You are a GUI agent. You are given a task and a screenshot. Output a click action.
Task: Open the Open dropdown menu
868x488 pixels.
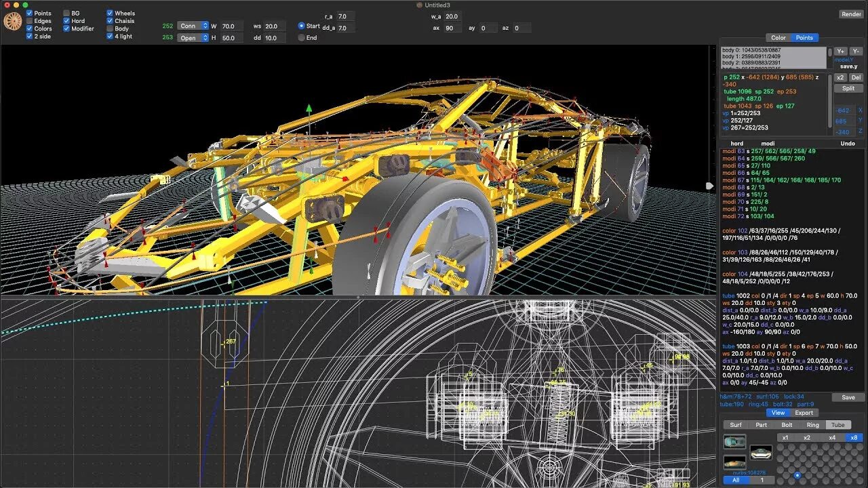tap(193, 38)
